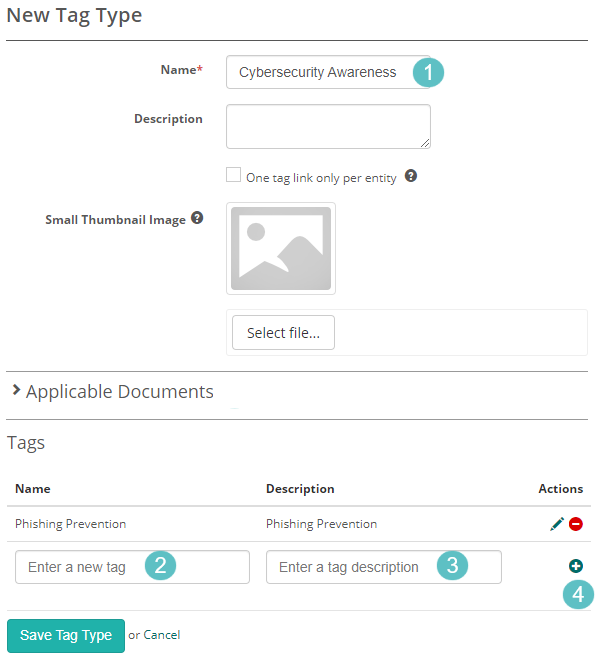Remove the Phishing Prevention tag with red minus icon

[576, 524]
